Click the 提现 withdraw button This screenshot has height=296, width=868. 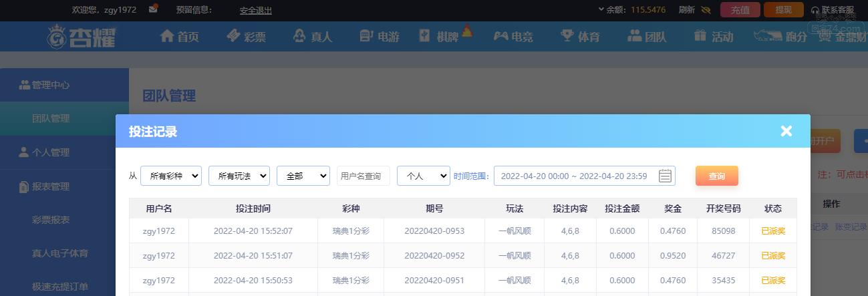tap(783, 10)
